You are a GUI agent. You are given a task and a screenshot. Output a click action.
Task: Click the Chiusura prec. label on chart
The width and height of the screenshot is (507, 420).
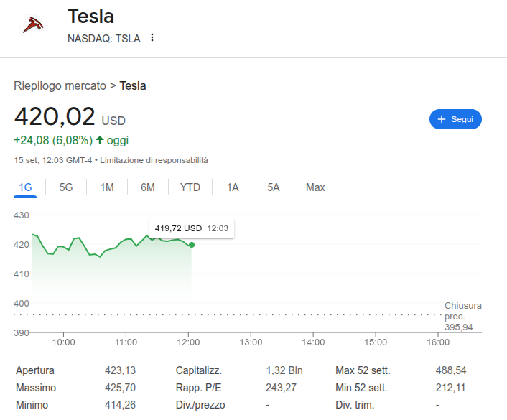point(462,311)
